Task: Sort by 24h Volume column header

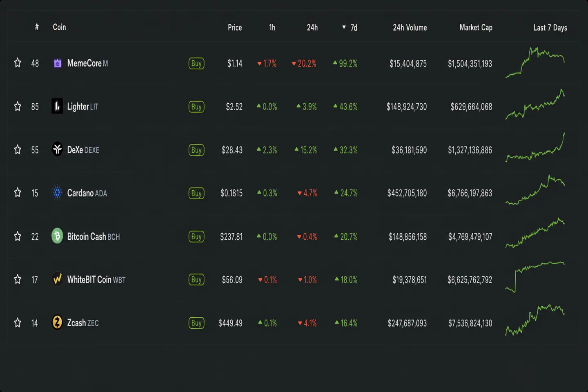Action: pyautogui.click(x=410, y=27)
